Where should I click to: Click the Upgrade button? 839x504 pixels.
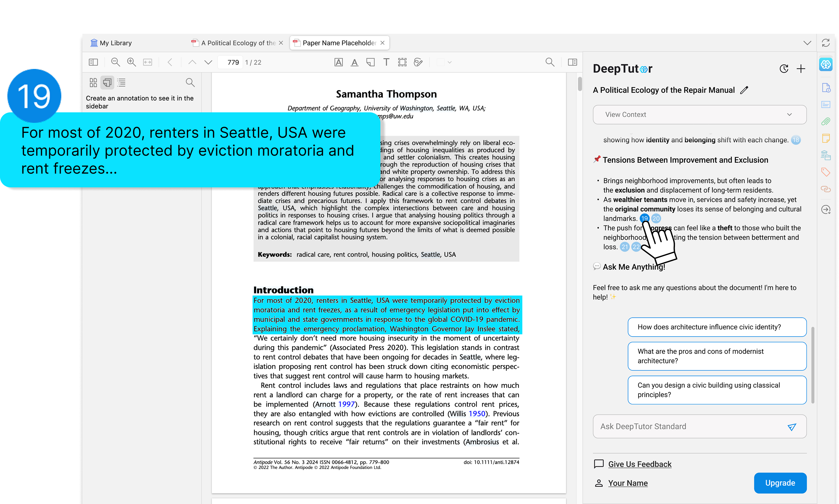coord(780,483)
